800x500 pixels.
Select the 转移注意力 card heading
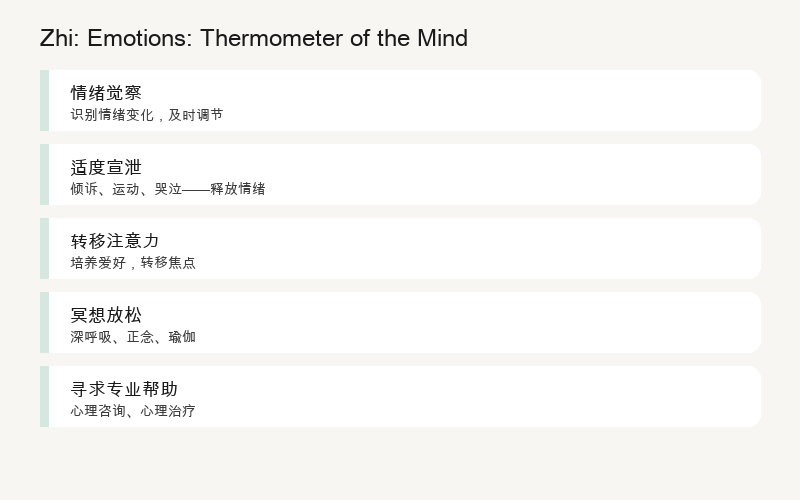pos(115,241)
